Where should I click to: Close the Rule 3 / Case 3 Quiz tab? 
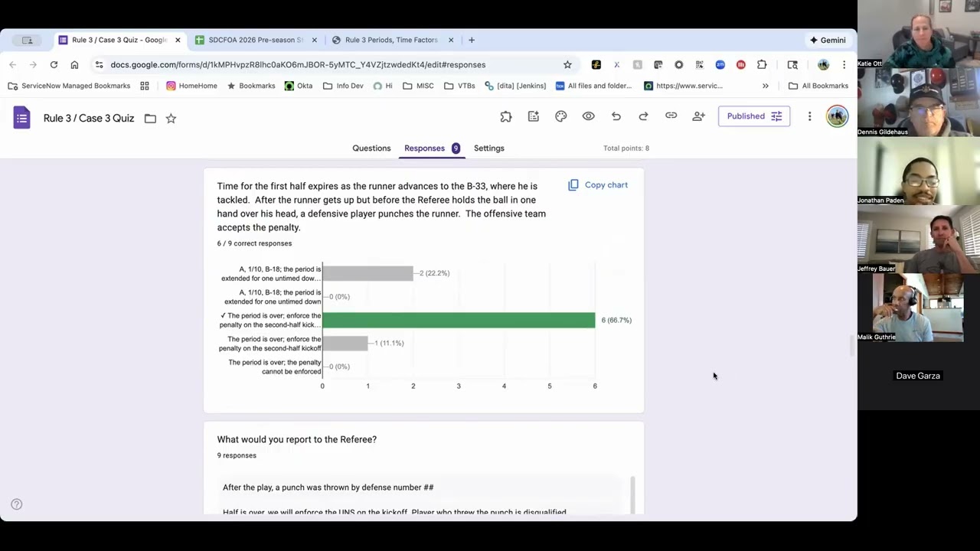click(x=178, y=40)
